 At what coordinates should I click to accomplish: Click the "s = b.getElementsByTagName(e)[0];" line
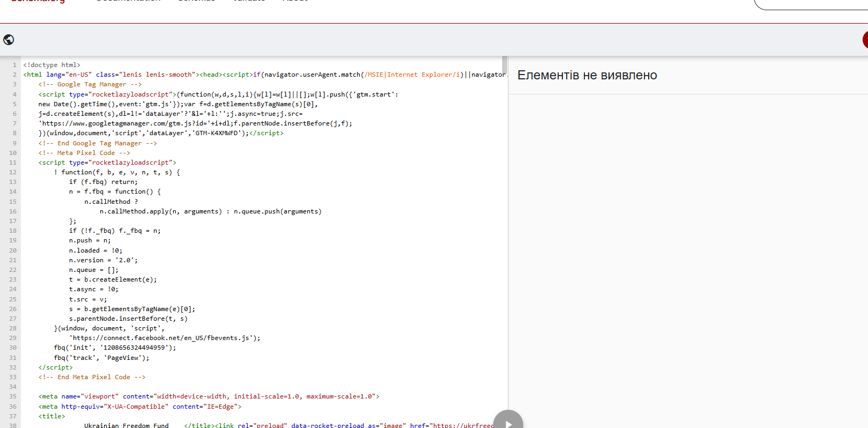132,309
